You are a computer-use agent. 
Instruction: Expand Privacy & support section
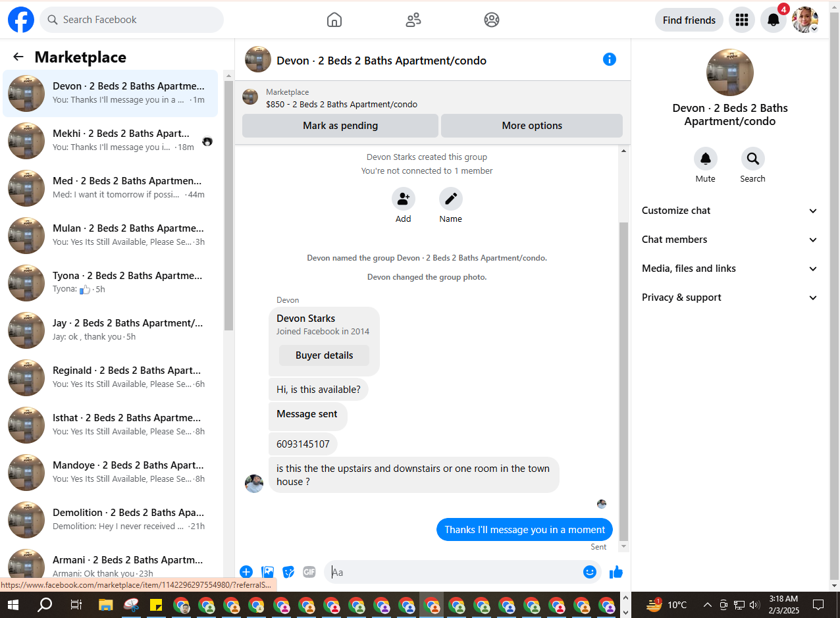click(x=730, y=297)
